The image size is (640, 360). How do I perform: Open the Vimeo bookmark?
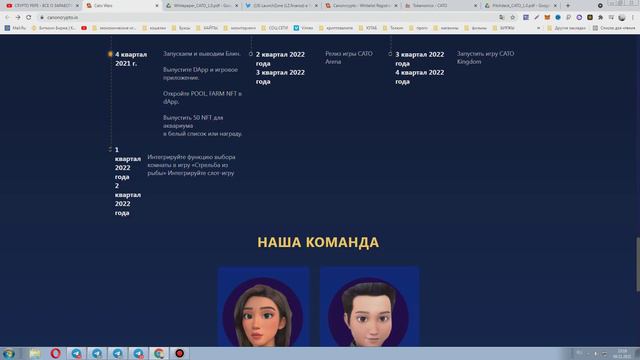coord(303,28)
